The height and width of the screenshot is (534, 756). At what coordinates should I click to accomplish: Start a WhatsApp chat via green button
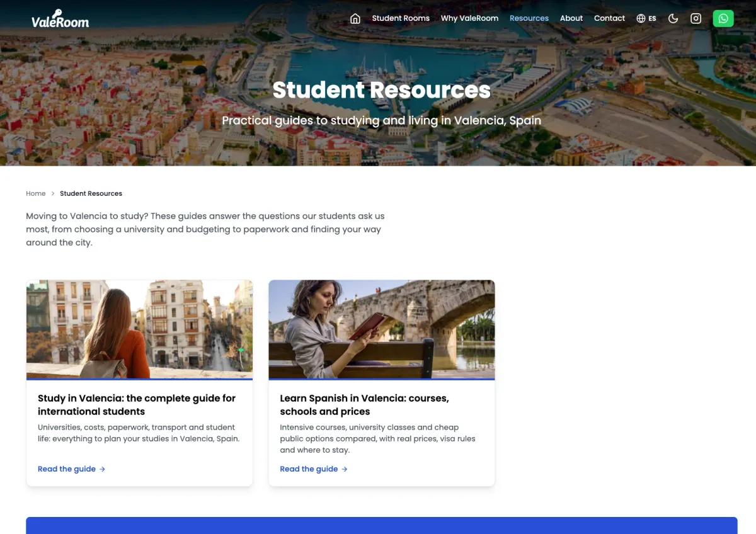[x=723, y=18]
